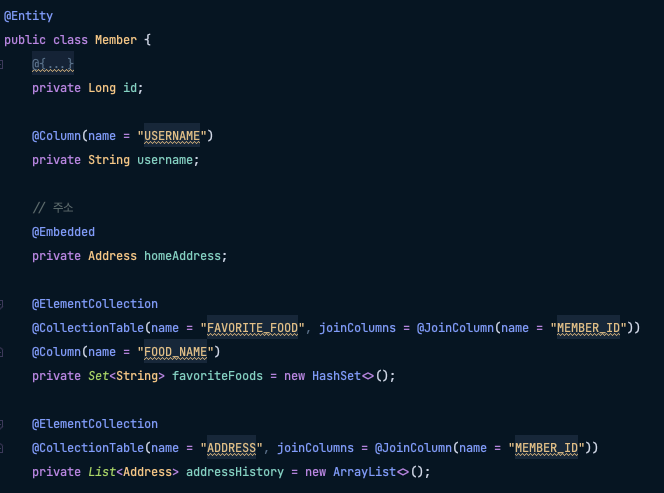Click the Korean comment line 주소
The image size is (664, 493).
click(x=53, y=208)
